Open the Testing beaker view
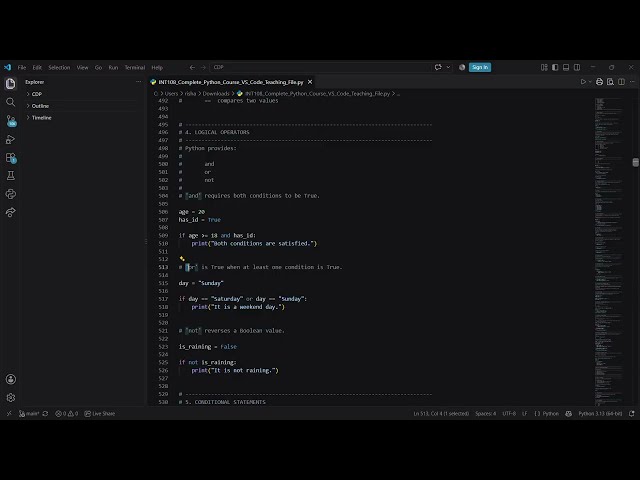 coord(11,176)
